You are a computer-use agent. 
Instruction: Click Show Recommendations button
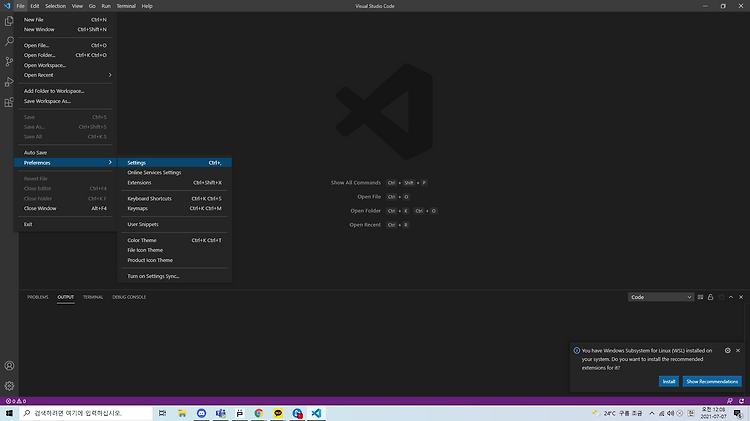(x=712, y=381)
